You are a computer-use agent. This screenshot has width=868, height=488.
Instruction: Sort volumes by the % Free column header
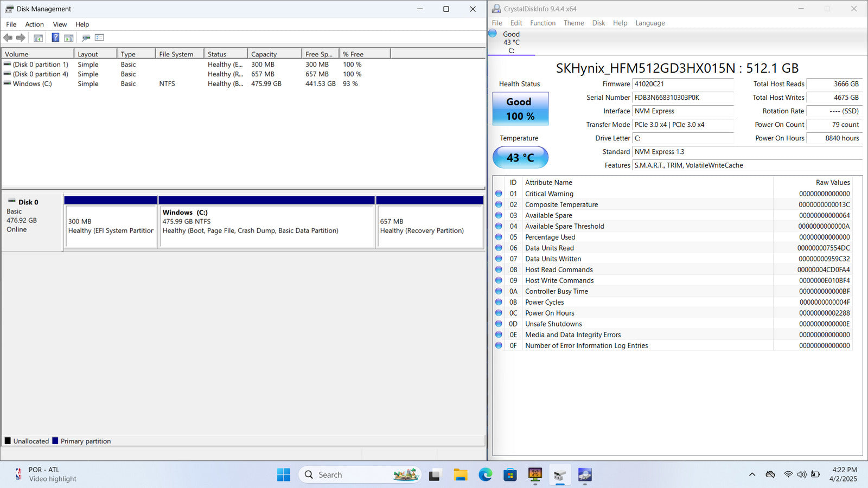click(x=365, y=54)
